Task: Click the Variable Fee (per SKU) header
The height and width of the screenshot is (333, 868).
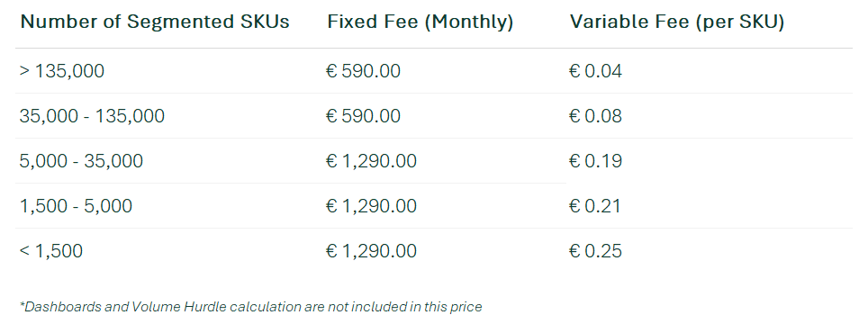Action: (x=677, y=22)
